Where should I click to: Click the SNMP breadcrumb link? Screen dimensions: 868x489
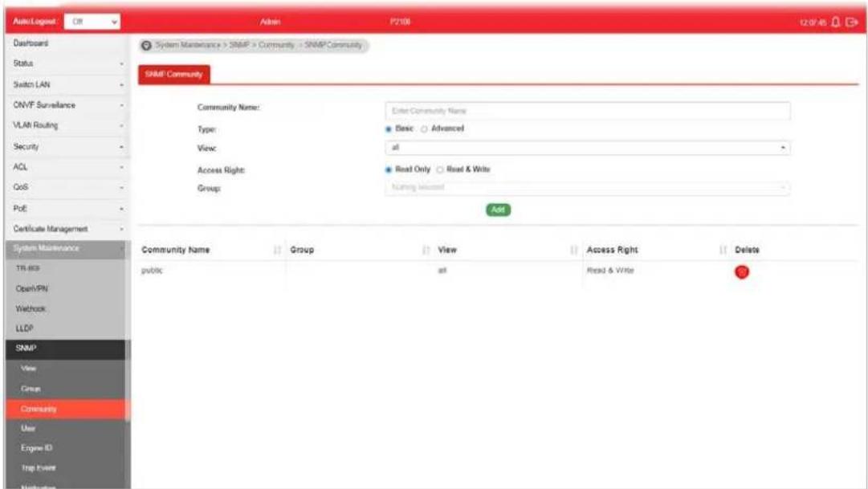(x=239, y=45)
